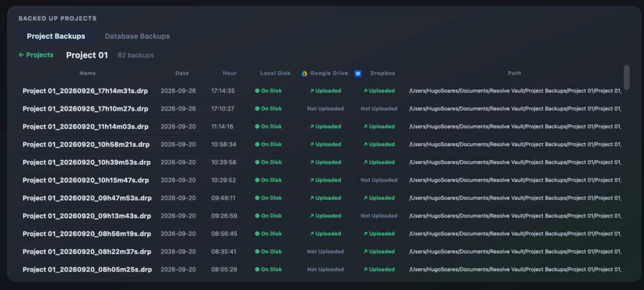Screen dimensions: 644x290
Task: Click the 2026-09-26 date of 17h14m31s backup
Action: [178, 91]
